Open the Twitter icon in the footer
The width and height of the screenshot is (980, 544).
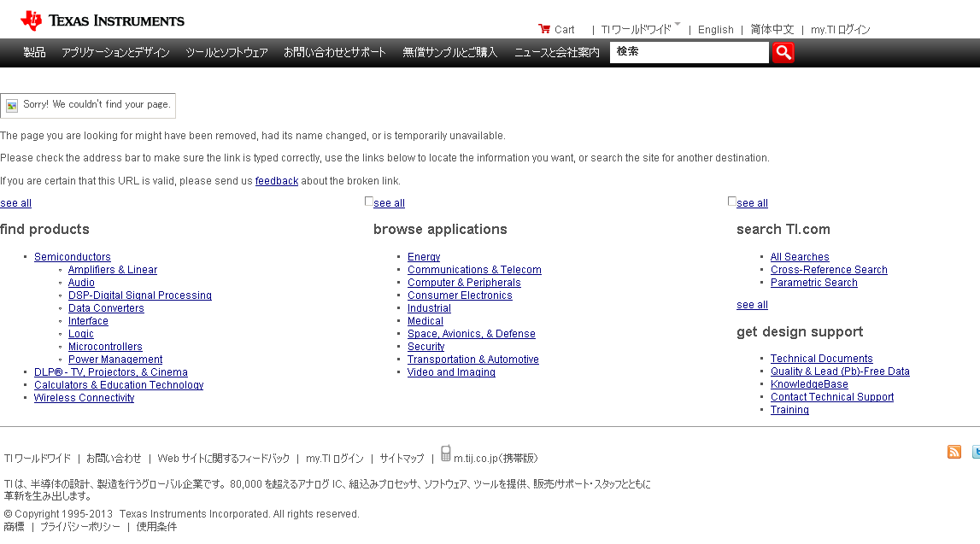pos(977,452)
